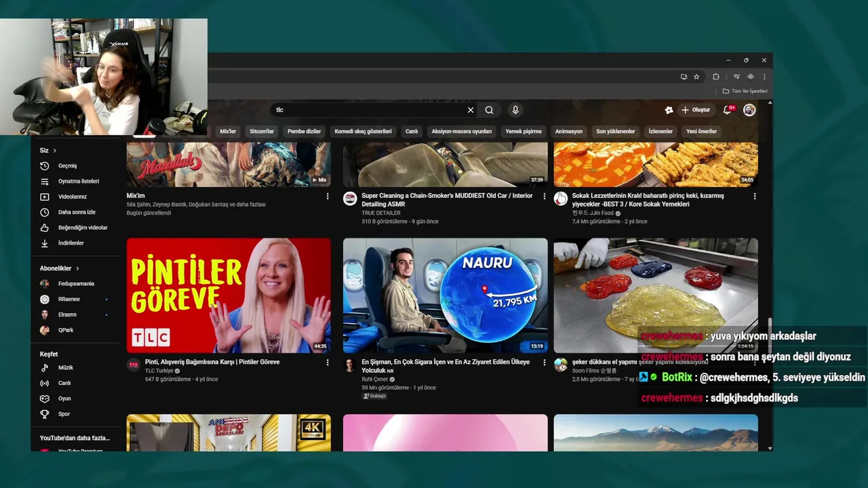Open the TLC Türkiye channel avatar
Image resolution: width=868 pixels, height=488 pixels.
coord(134,365)
